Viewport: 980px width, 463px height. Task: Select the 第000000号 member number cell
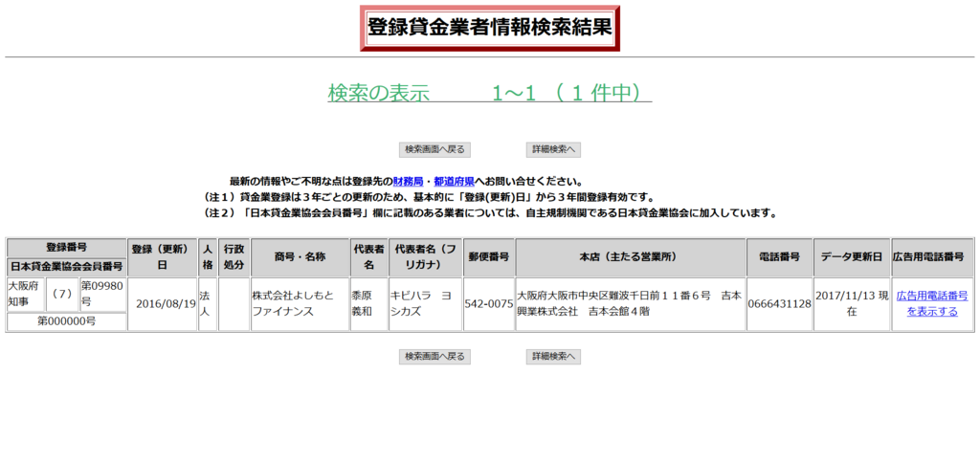click(66, 321)
